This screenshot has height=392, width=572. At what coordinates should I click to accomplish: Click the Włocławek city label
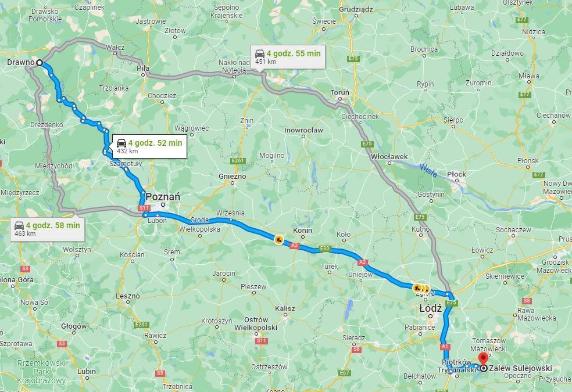tap(389, 156)
